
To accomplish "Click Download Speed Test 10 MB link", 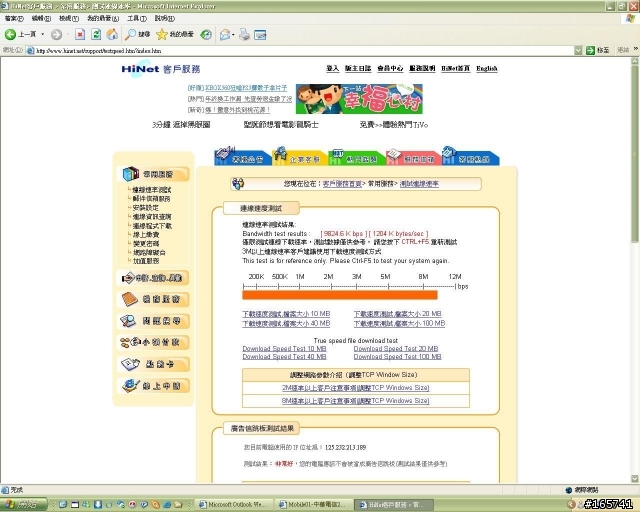I will [284, 349].
